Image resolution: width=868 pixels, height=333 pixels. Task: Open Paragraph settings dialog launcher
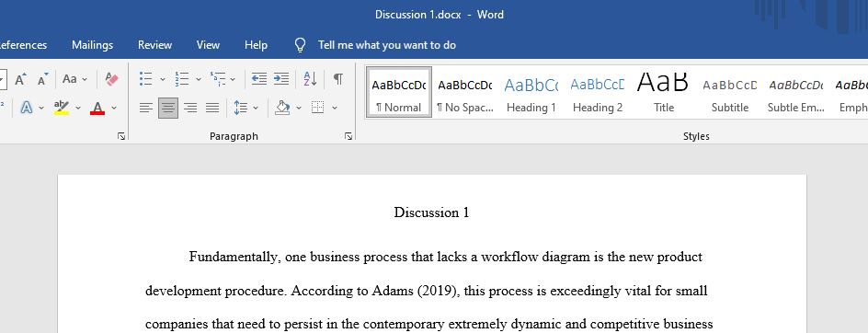(348, 136)
